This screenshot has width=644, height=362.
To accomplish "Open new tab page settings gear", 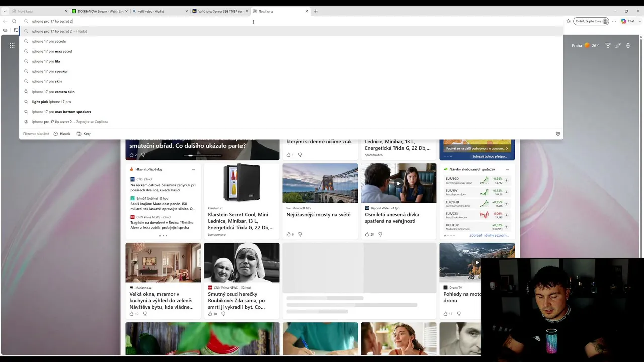I will 628,45.
